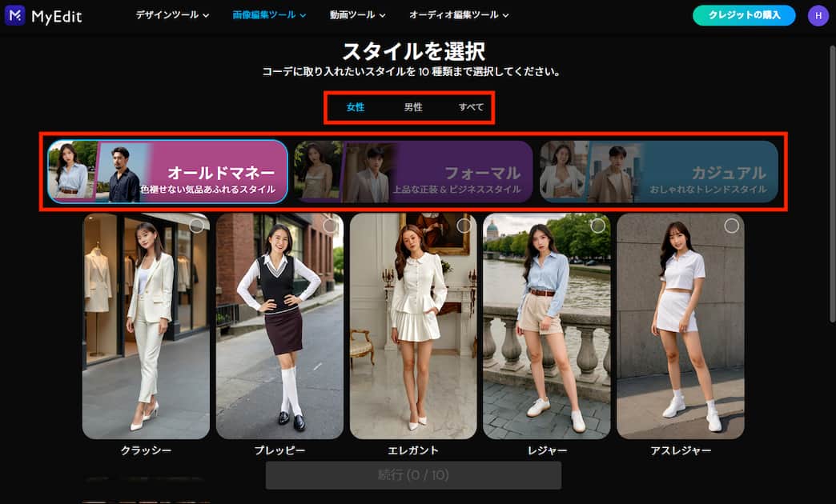The width and height of the screenshot is (836, 504).
Task: Click the エレガント caption text
Action: pyautogui.click(x=413, y=450)
